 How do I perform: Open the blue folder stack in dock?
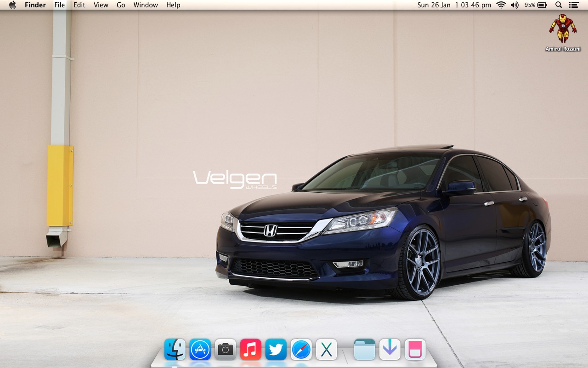click(365, 350)
